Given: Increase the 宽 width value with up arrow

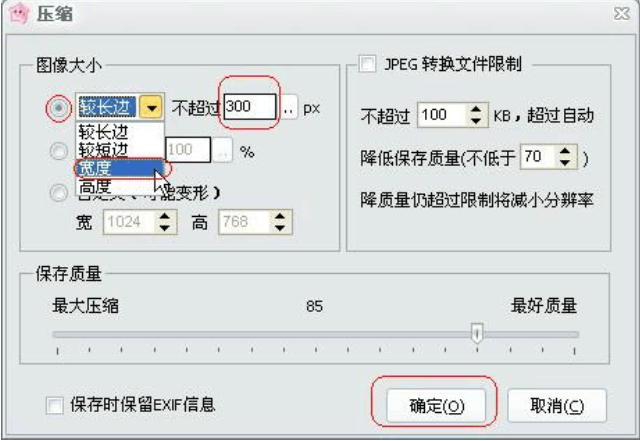Looking at the screenshot, I should click(x=165, y=216).
